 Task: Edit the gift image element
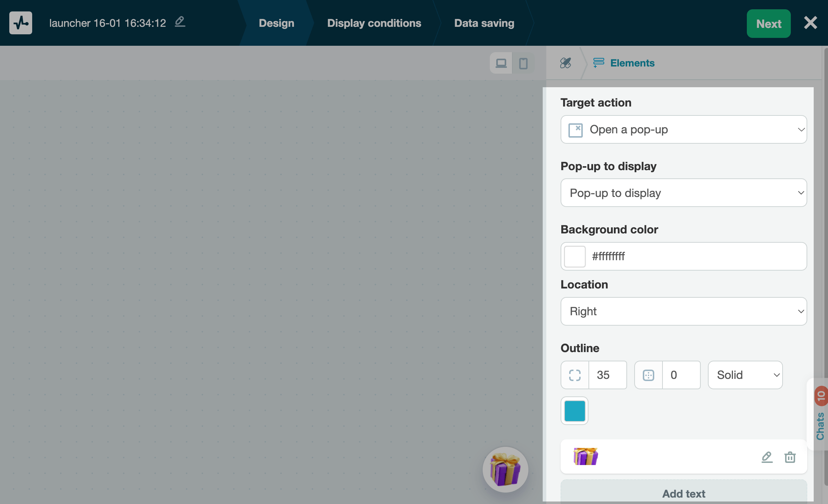767,457
